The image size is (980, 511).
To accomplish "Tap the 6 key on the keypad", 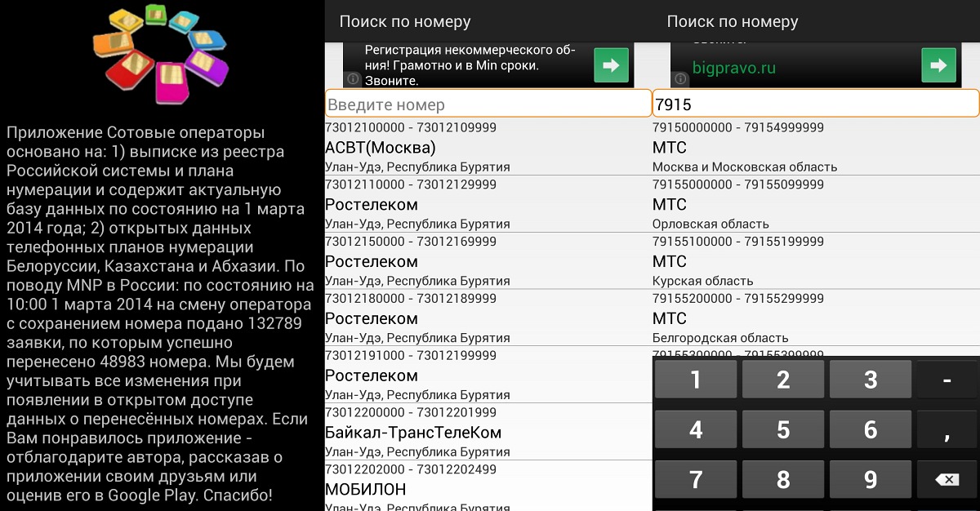I will click(871, 429).
